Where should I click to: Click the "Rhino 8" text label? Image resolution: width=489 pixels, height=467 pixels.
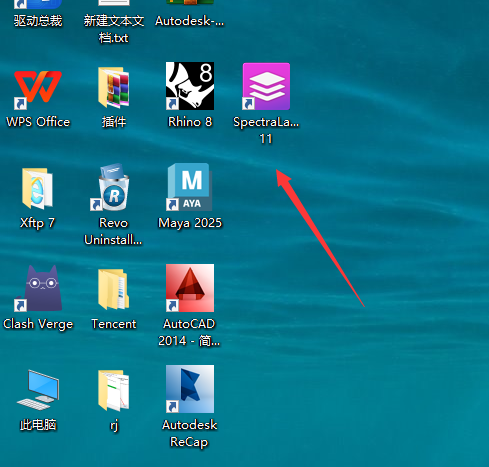(190, 122)
